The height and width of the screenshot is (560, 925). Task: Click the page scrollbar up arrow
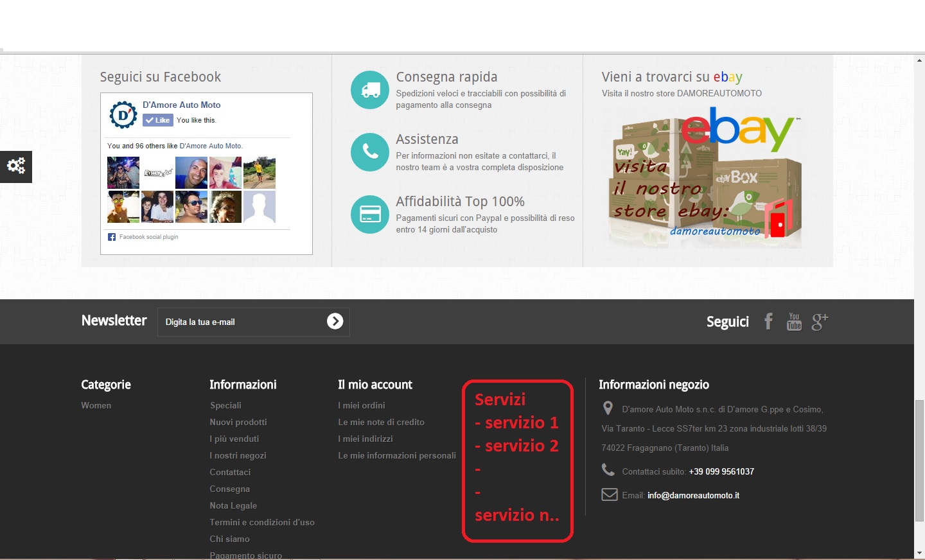(x=920, y=60)
